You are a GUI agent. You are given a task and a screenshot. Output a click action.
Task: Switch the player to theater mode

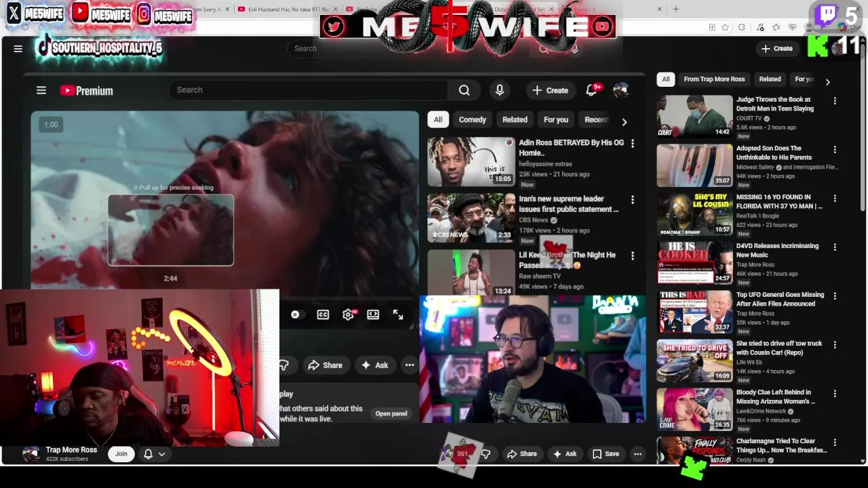[373, 314]
